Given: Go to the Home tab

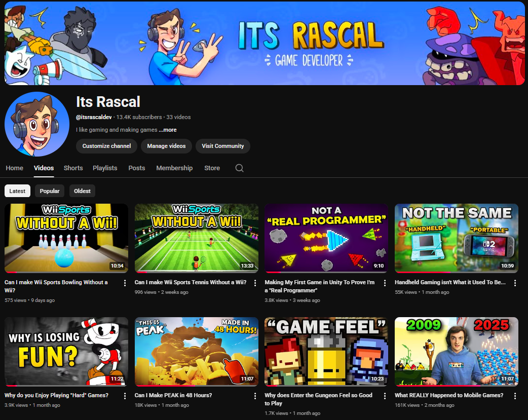Looking at the screenshot, I should [x=15, y=168].
